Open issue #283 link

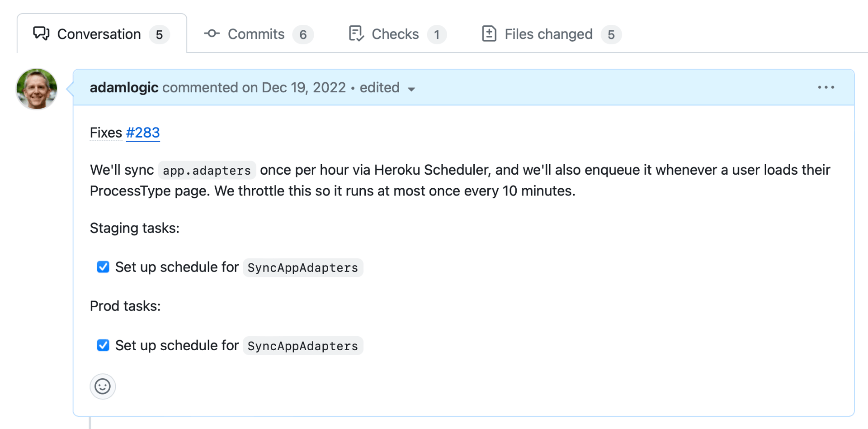click(x=143, y=133)
